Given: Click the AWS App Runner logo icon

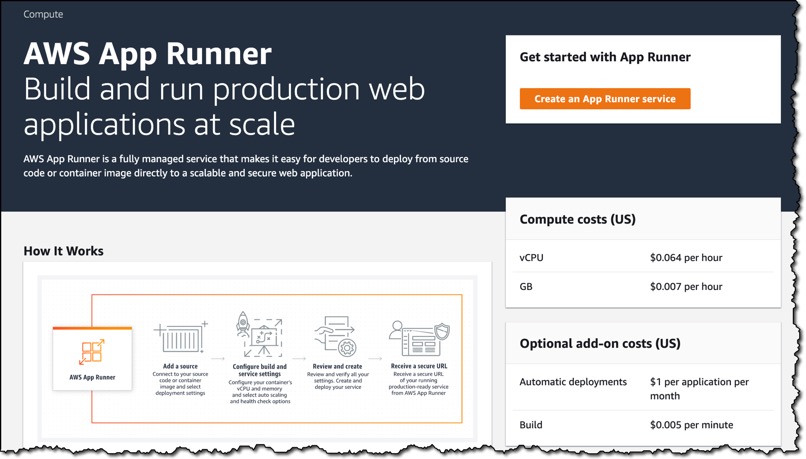Looking at the screenshot, I should tap(93, 352).
